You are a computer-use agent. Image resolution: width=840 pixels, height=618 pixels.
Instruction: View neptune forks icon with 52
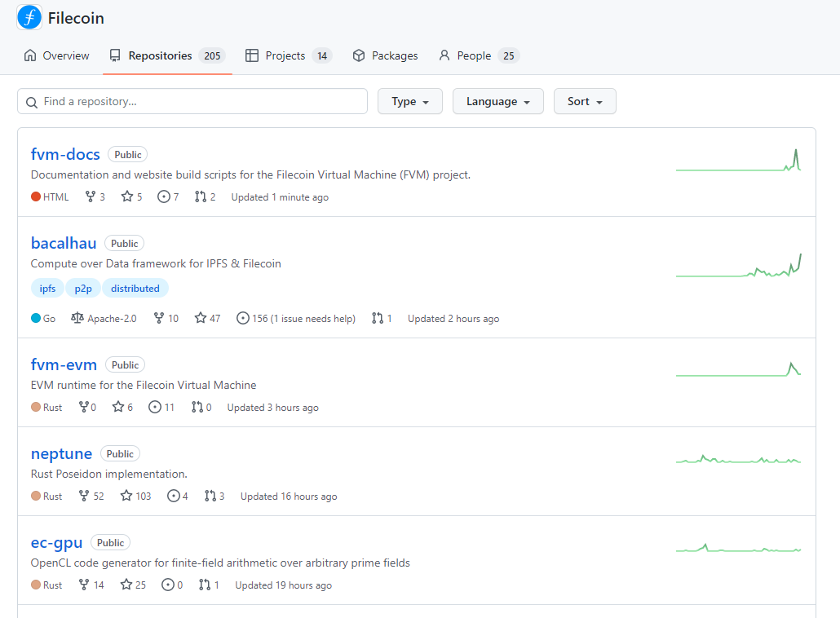point(83,496)
